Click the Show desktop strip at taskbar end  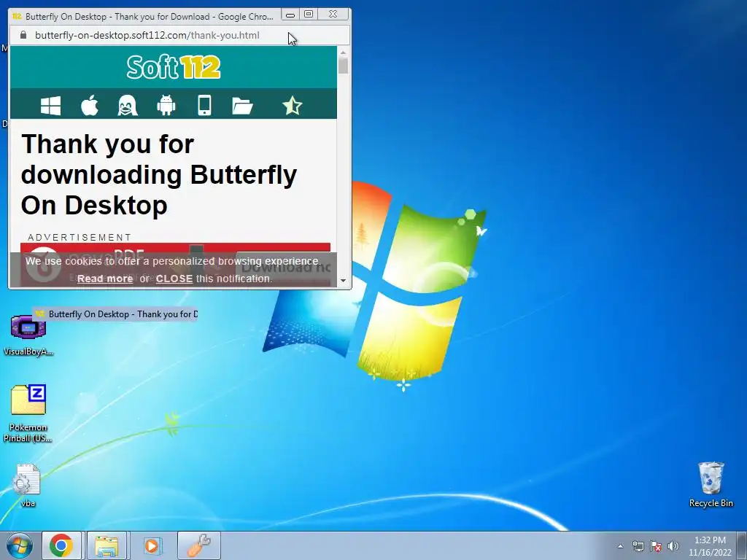click(743, 545)
